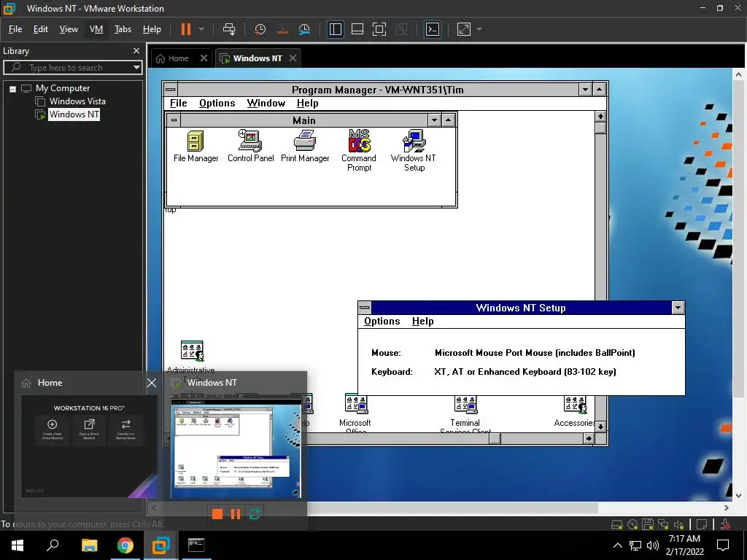Image resolution: width=747 pixels, height=560 pixels.
Task: Take a snapshot with the clock-plus icon
Action: click(x=260, y=29)
